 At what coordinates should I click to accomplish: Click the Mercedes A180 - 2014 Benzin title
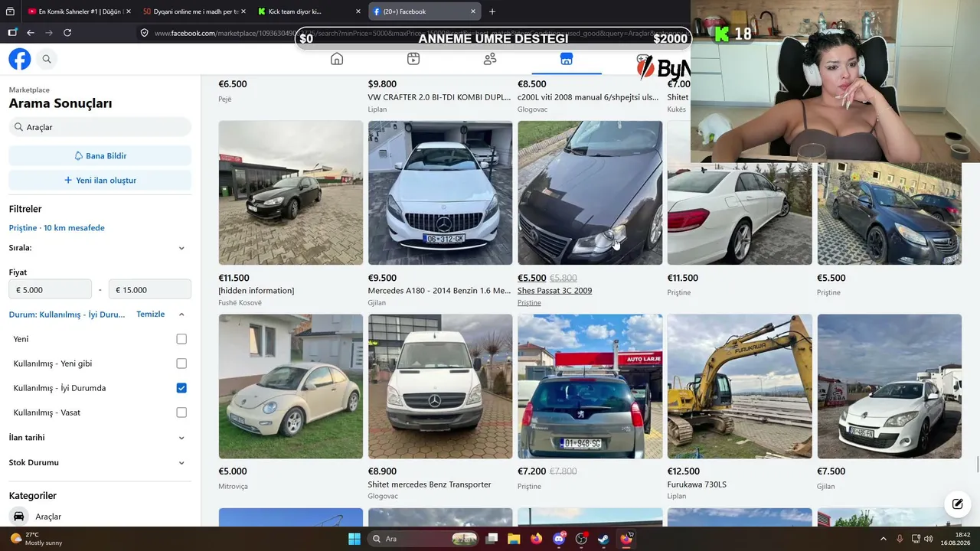pos(439,291)
